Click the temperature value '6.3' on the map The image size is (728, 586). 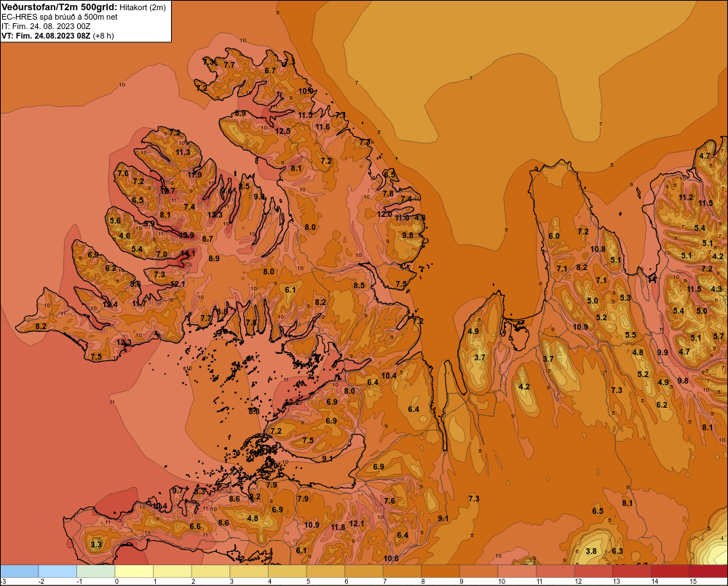click(x=617, y=551)
